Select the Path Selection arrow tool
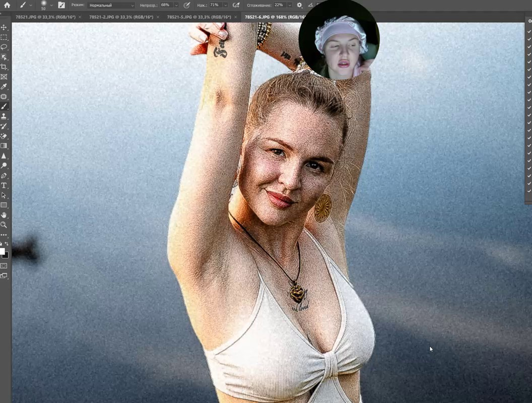The image size is (532, 403). (4, 195)
